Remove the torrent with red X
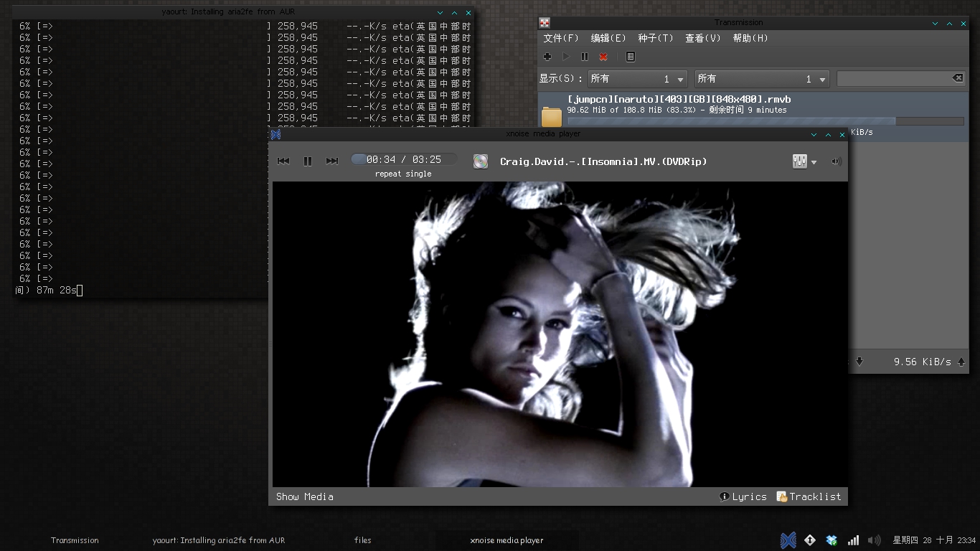The height and width of the screenshot is (551, 980). click(x=603, y=57)
